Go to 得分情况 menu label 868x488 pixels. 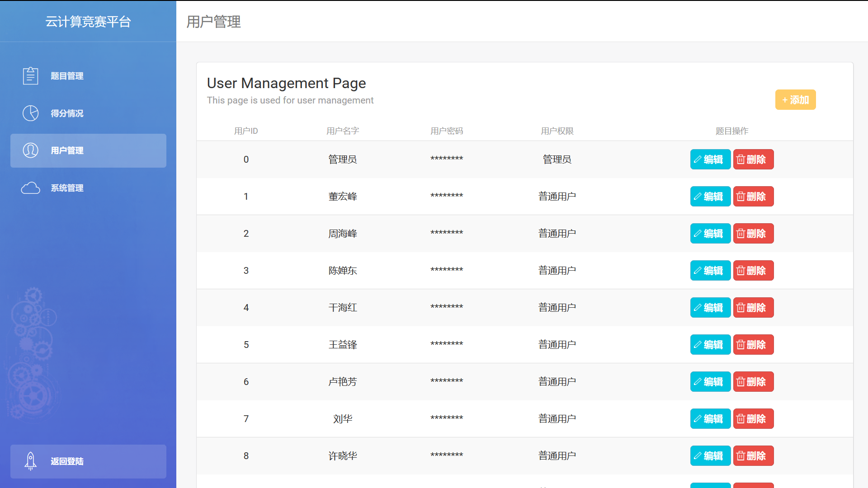[x=67, y=113]
